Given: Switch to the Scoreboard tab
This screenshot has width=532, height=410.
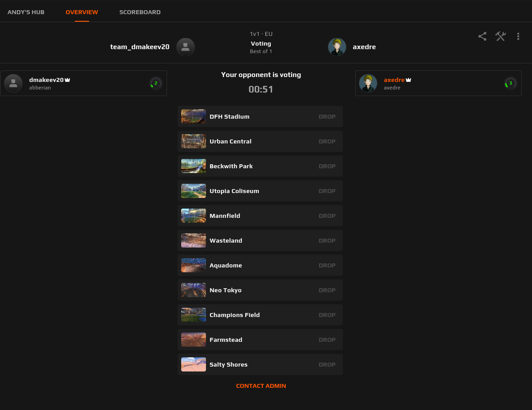Looking at the screenshot, I should (x=140, y=12).
